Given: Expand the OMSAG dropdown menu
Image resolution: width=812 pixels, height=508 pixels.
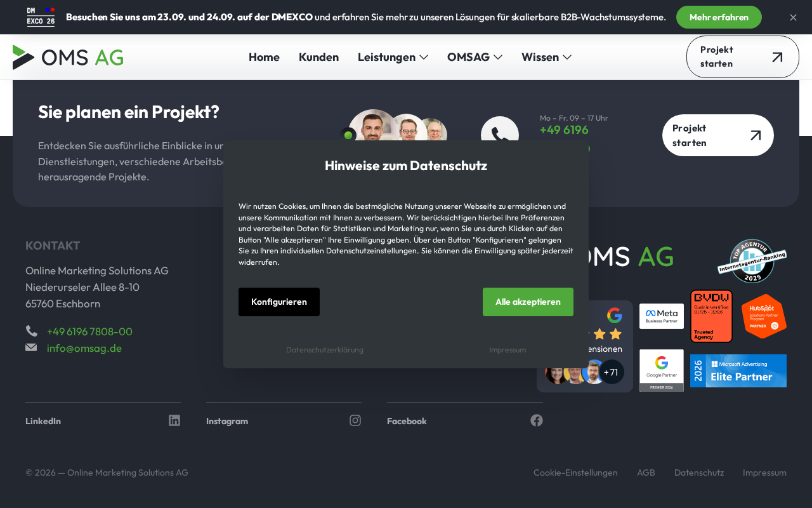Looking at the screenshot, I should (x=475, y=57).
